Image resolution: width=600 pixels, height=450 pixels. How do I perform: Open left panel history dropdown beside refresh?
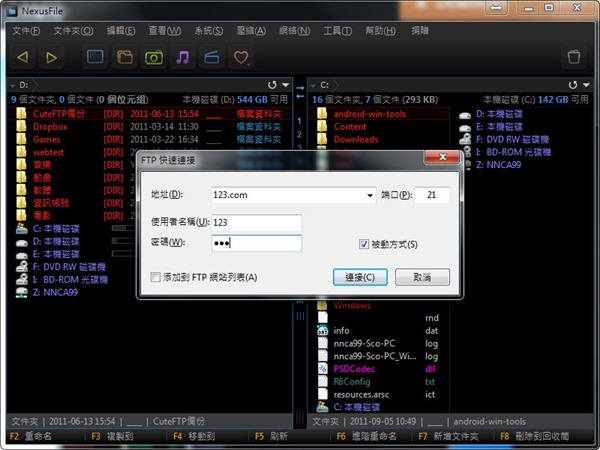[285, 85]
